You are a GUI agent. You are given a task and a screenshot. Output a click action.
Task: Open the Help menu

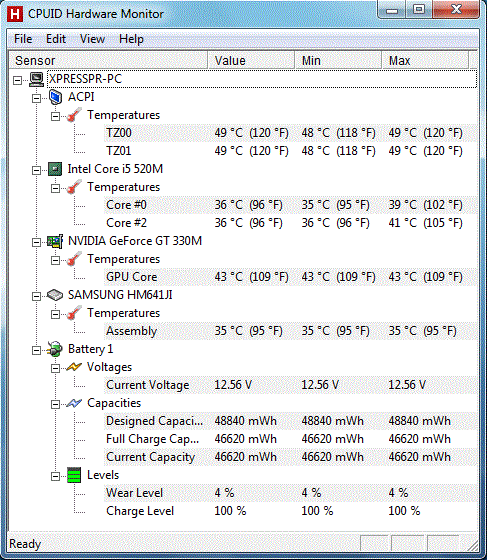(131, 39)
